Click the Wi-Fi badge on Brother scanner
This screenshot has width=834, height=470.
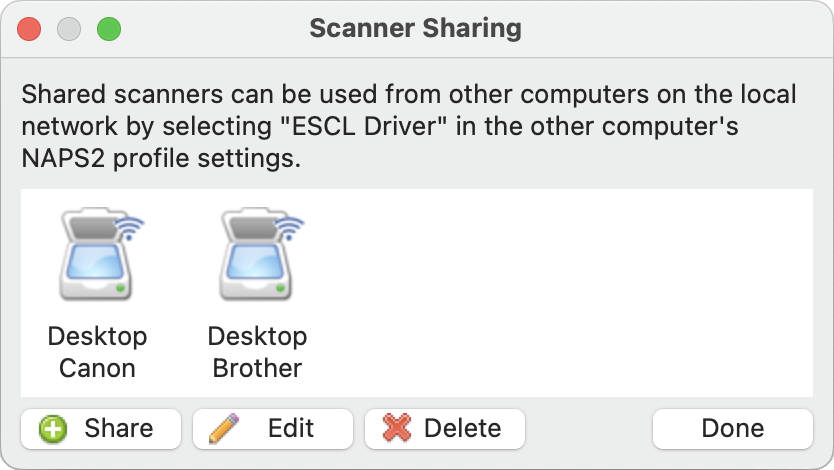290,227
